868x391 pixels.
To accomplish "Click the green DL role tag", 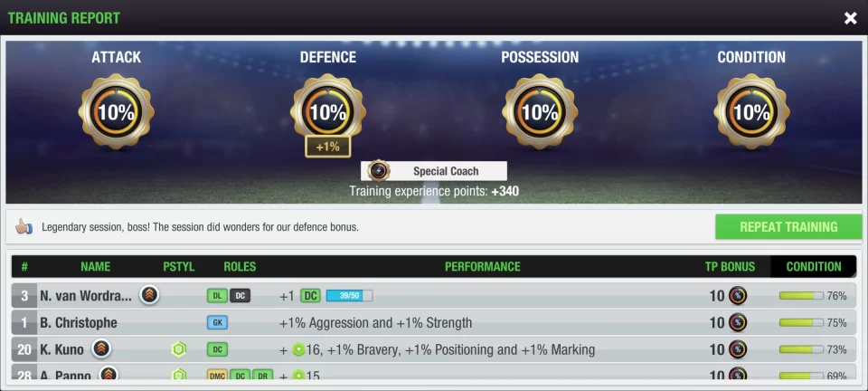I will pos(217,296).
